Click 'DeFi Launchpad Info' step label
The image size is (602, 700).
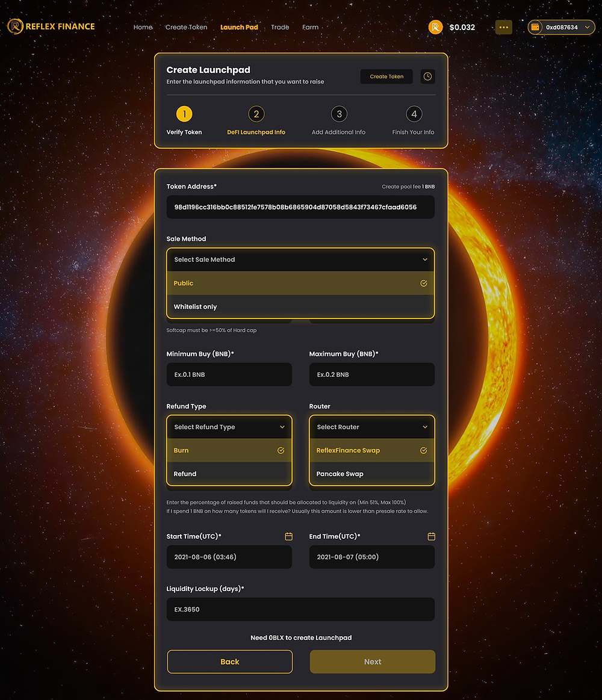point(256,132)
